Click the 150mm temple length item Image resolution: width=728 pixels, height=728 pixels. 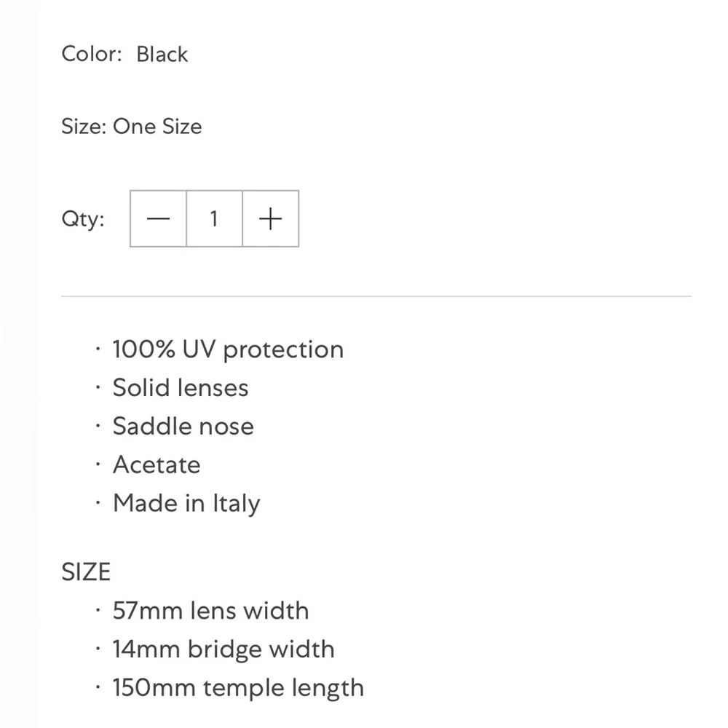pos(238,688)
